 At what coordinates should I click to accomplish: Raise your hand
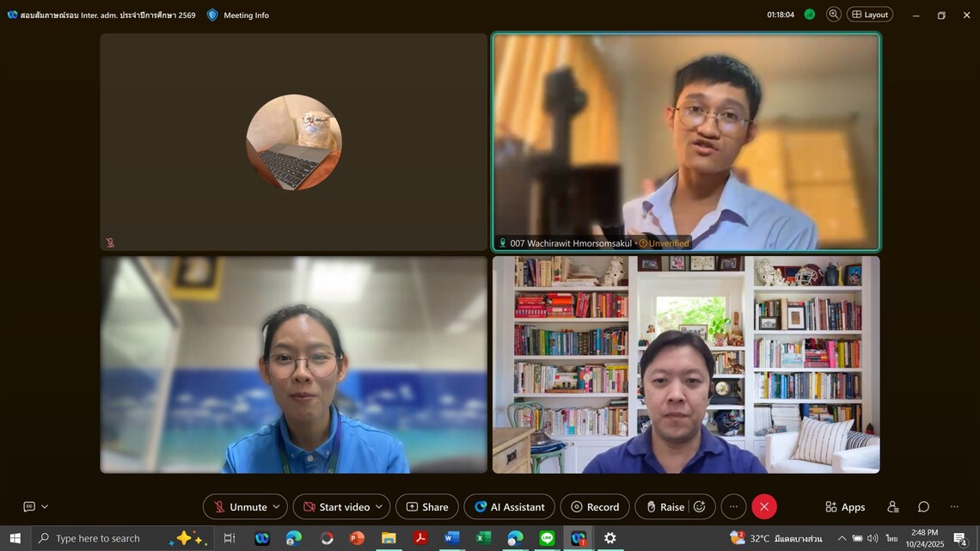(x=664, y=507)
